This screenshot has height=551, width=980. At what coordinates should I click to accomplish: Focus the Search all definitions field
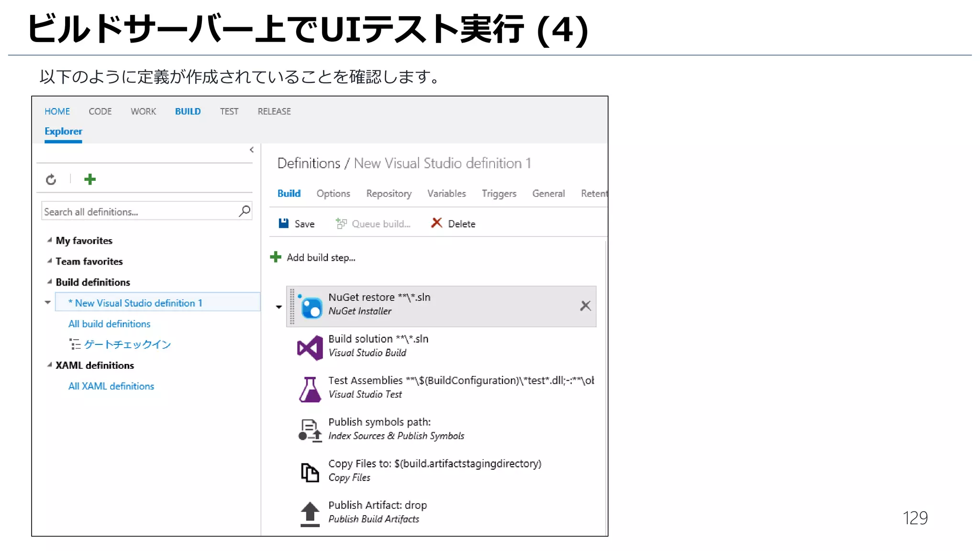[x=139, y=211]
